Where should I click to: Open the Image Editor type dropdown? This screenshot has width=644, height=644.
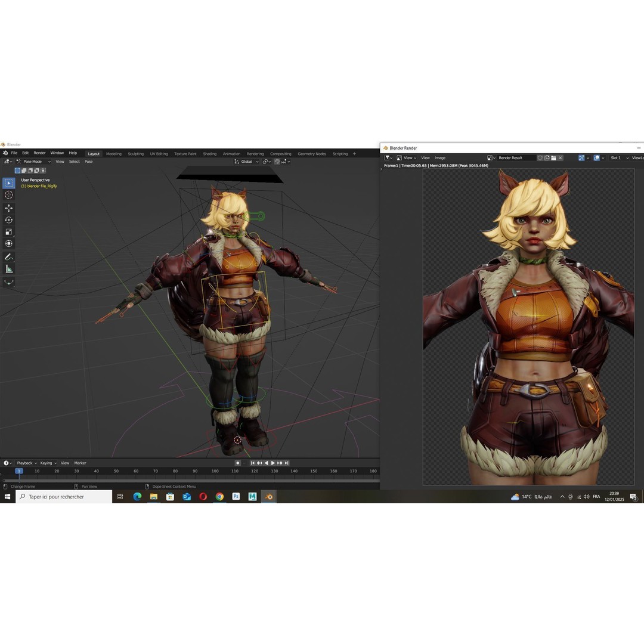(x=388, y=157)
